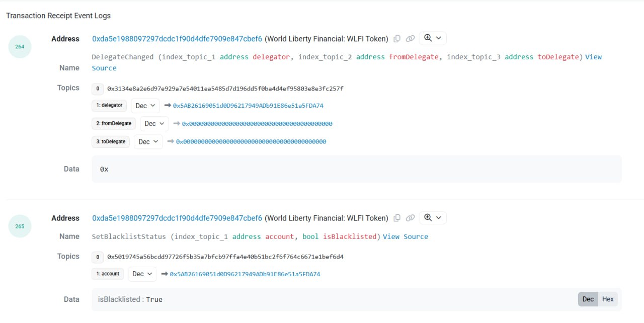Click the SetBlacklistStatus event name text
Viewport: 644px width, 323px height.
[129, 236]
